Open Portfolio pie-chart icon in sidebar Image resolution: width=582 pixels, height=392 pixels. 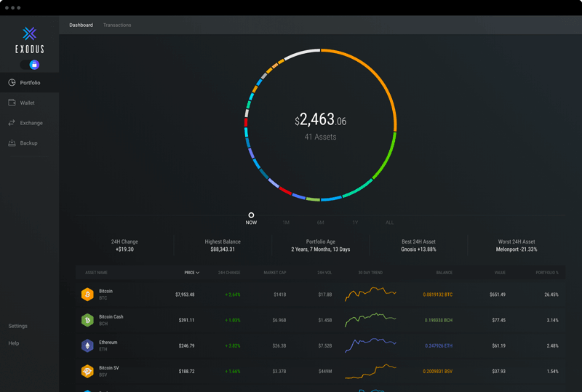coord(12,82)
